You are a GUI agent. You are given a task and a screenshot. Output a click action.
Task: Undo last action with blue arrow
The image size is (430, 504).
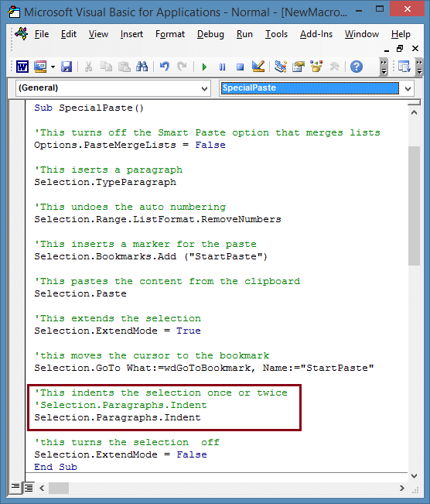coord(165,67)
